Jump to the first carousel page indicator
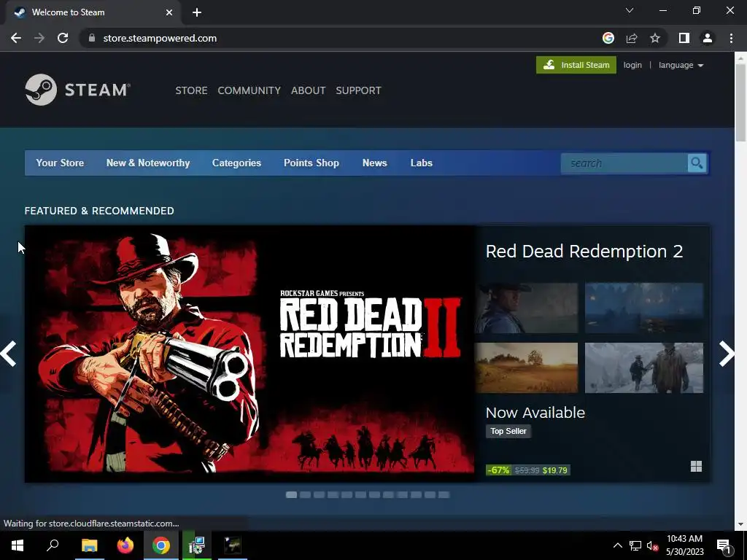747x560 pixels. 291,495
